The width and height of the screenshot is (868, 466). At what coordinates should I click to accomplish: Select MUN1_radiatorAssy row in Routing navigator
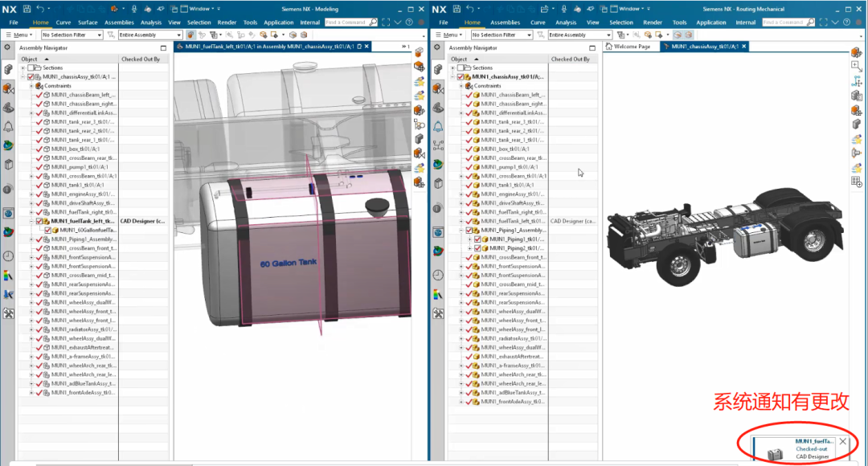512,338
